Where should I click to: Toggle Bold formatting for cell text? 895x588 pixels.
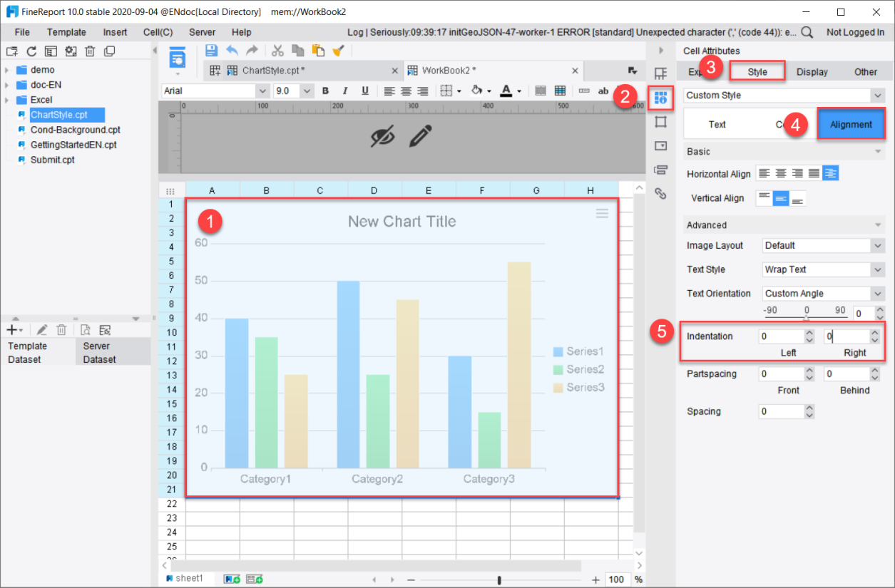pyautogui.click(x=325, y=90)
